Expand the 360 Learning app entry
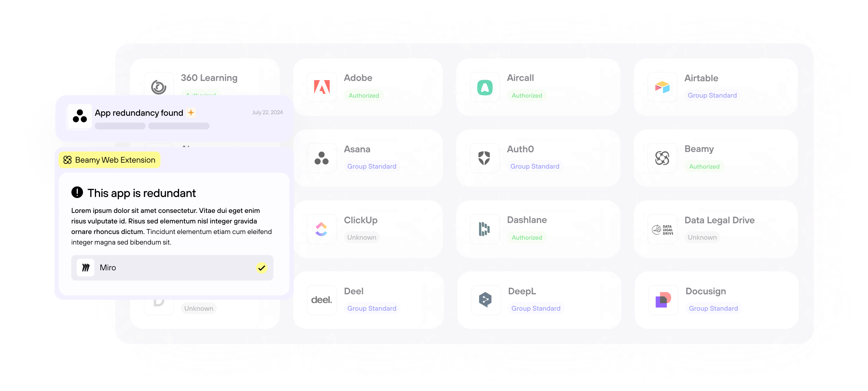Screen dimensions: 868x391 pos(205,86)
